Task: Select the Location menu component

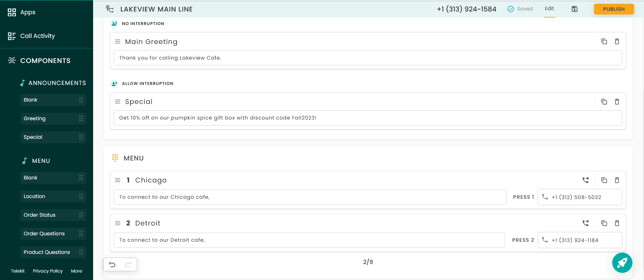Action: coord(53,196)
